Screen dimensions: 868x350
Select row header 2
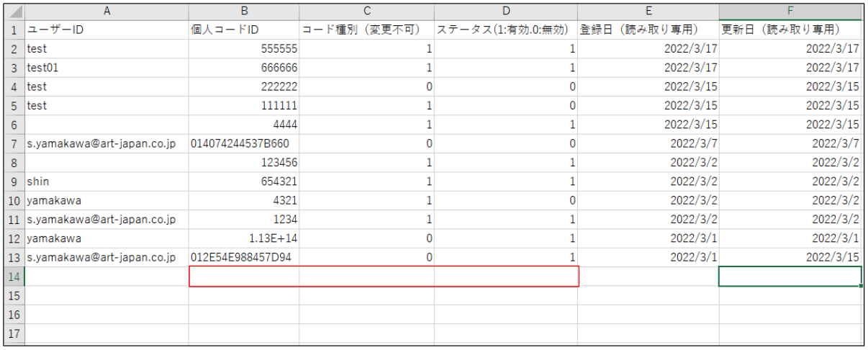point(14,49)
